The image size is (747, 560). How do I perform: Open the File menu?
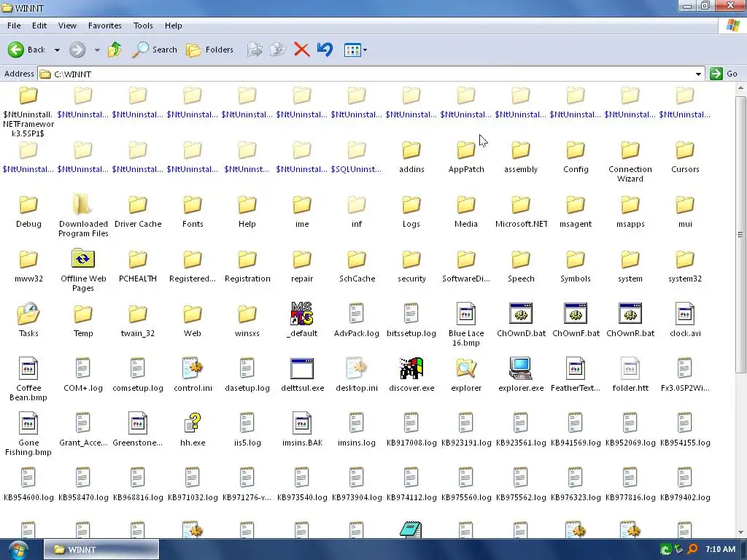[x=14, y=26]
